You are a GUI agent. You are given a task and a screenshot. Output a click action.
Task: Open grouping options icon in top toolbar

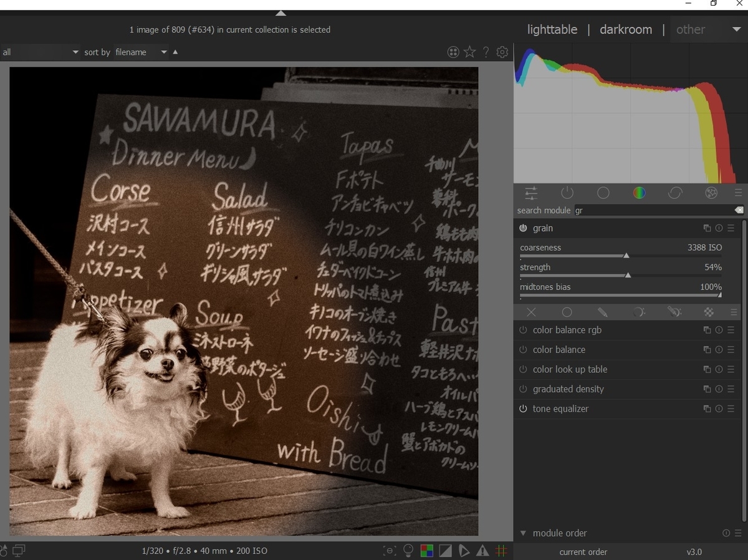click(x=453, y=52)
